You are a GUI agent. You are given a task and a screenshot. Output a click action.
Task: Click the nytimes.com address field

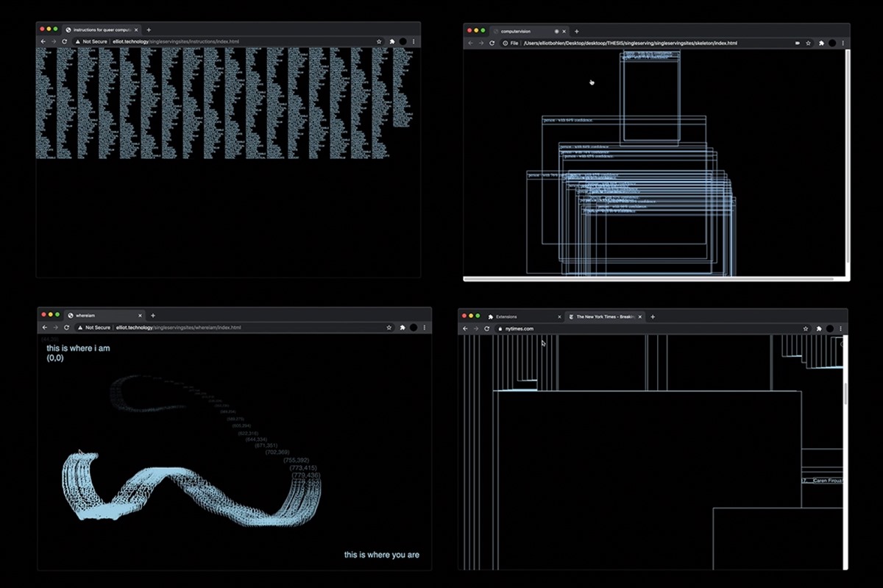(655, 328)
